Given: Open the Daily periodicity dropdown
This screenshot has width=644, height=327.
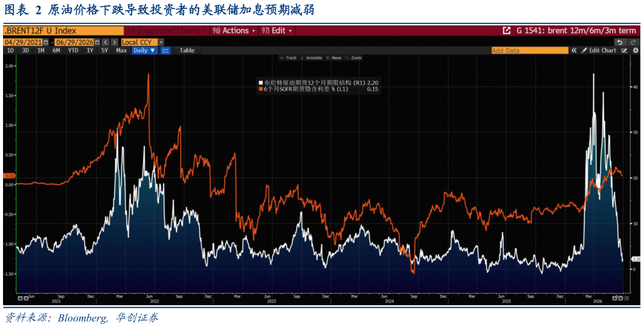Looking at the screenshot, I should click(x=144, y=51).
